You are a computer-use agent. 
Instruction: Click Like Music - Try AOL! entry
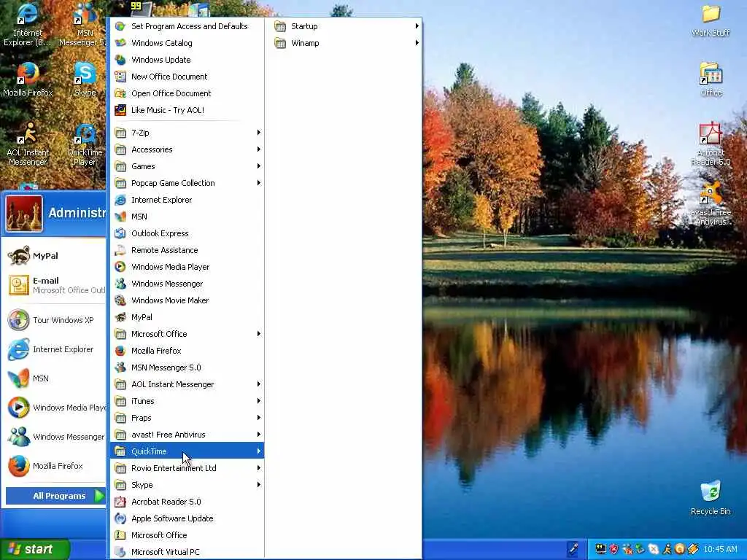click(187, 110)
